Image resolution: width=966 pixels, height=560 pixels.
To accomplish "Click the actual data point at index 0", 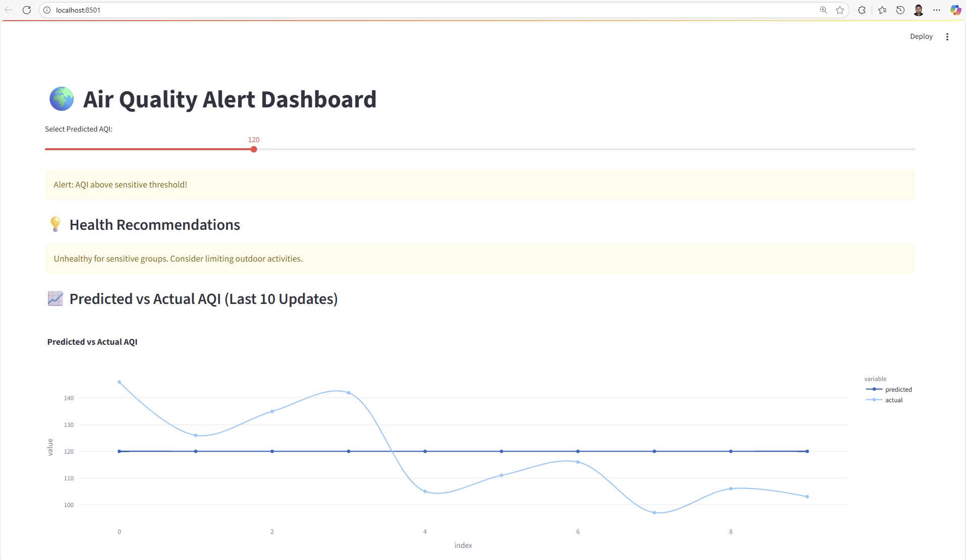I will point(120,382).
